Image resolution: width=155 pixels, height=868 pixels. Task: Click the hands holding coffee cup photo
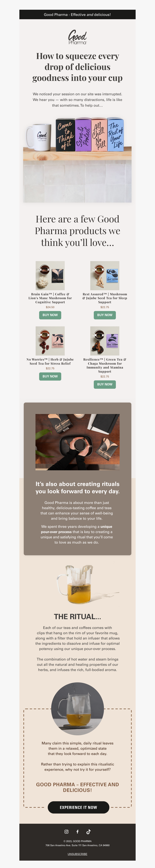pyautogui.click(x=77, y=442)
